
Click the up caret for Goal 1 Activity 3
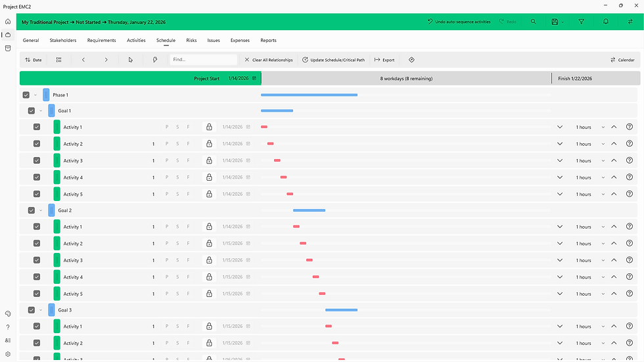click(x=614, y=160)
